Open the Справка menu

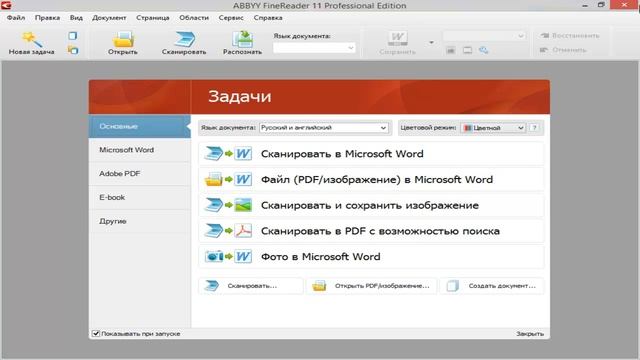(268, 18)
